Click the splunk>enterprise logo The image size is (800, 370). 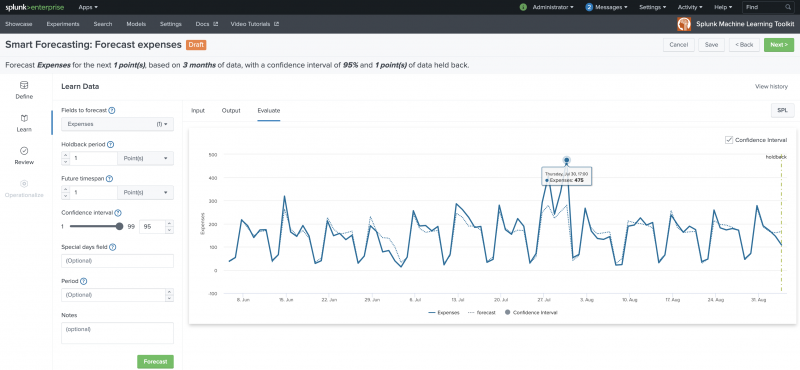click(36, 7)
